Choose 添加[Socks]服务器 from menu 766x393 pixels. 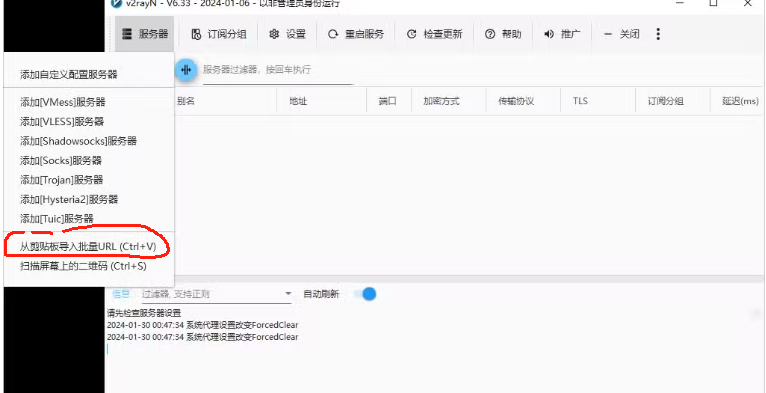89,160
